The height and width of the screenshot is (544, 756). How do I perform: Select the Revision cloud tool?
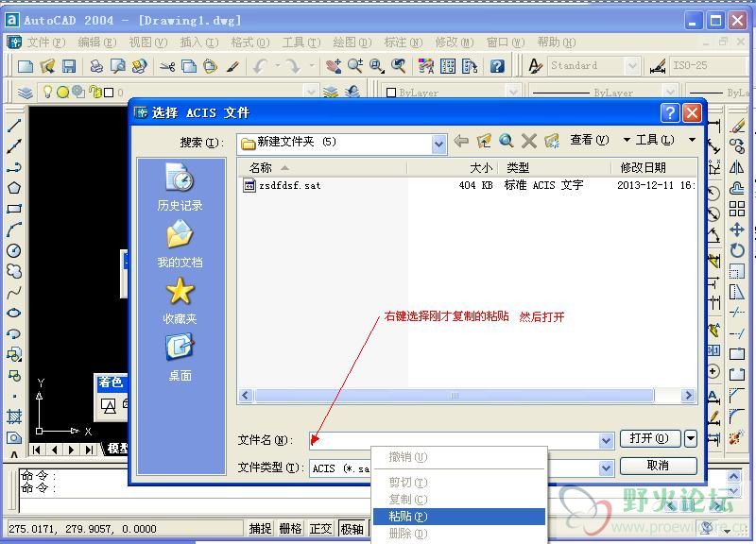click(14, 271)
